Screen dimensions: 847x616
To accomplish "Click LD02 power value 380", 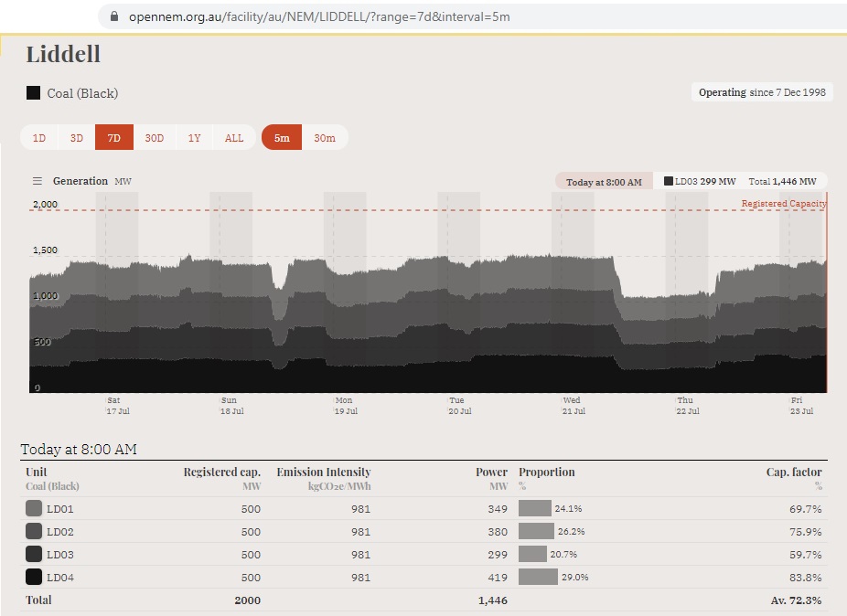I will point(498,532).
